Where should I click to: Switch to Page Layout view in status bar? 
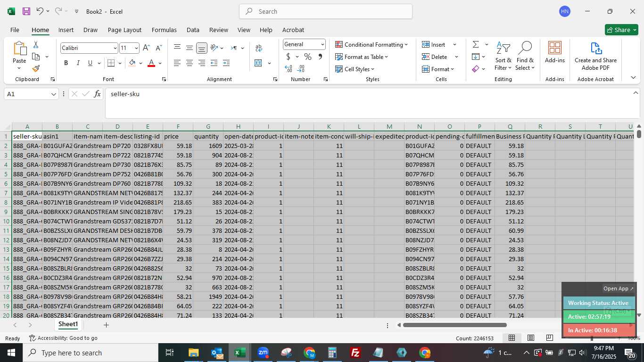531,338
